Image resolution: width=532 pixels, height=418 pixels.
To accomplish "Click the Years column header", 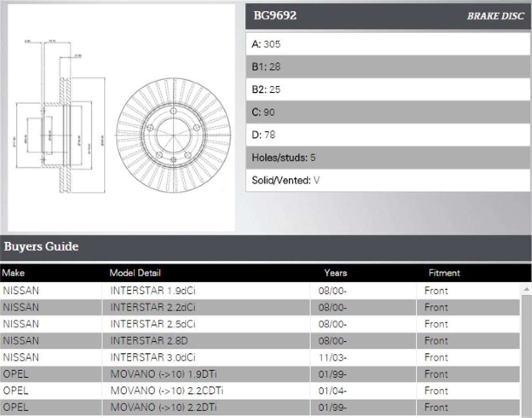I will [335, 273].
